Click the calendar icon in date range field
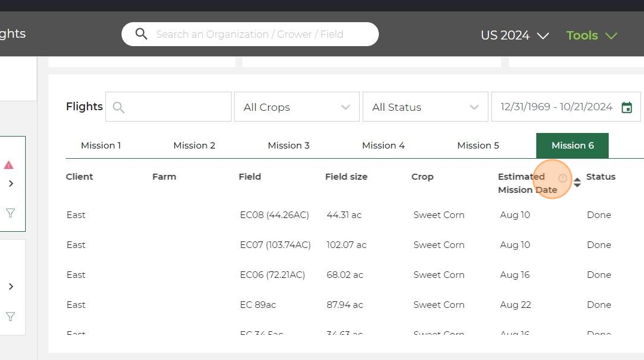 tap(627, 107)
